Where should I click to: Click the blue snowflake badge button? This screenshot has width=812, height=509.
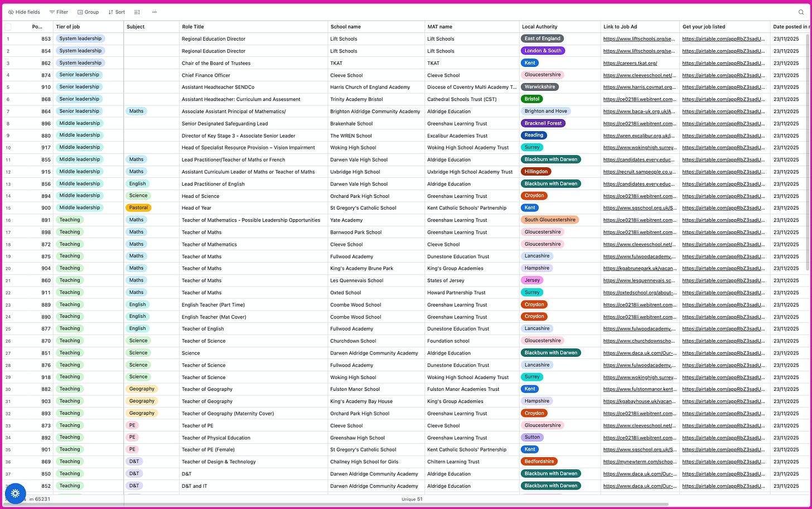coord(15,493)
